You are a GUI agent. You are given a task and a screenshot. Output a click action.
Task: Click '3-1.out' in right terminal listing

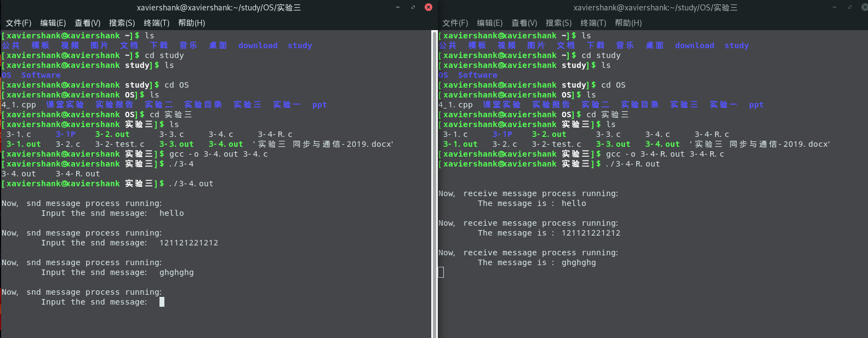pyautogui.click(x=460, y=144)
